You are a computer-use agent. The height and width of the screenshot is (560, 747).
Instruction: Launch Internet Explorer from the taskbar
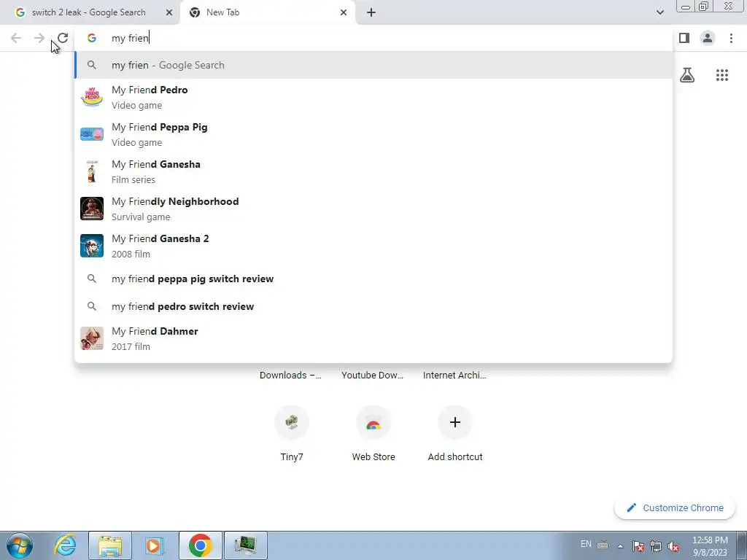(65, 545)
